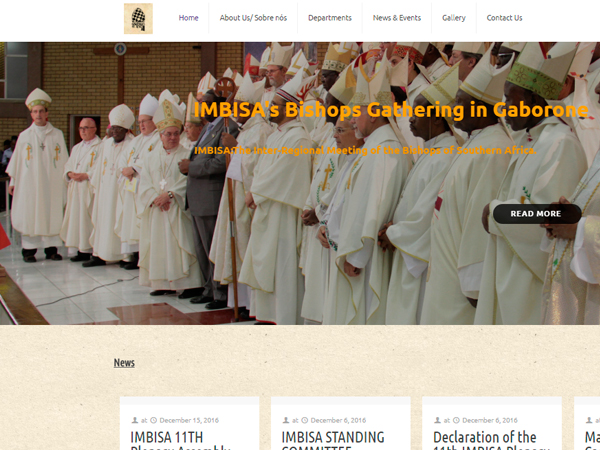Click the December 6, 2016 date on STANDING COMMITTEE card
Viewport: 600px width, 450px height.
tap(338, 420)
